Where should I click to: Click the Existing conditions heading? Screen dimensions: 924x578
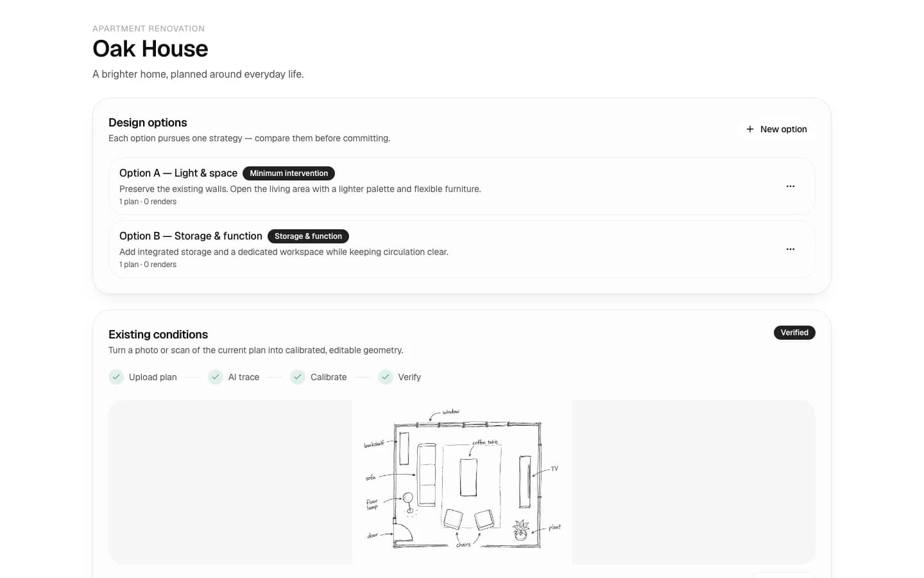click(158, 335)
